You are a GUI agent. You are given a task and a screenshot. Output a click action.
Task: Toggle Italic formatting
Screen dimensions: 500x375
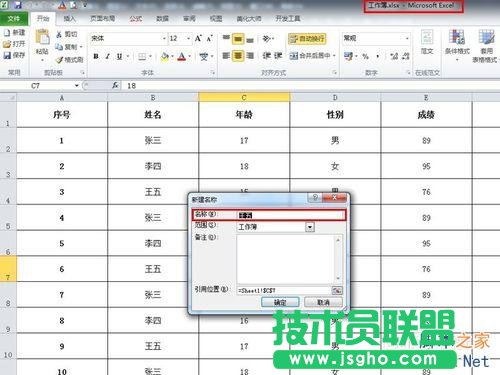point(107,57)
